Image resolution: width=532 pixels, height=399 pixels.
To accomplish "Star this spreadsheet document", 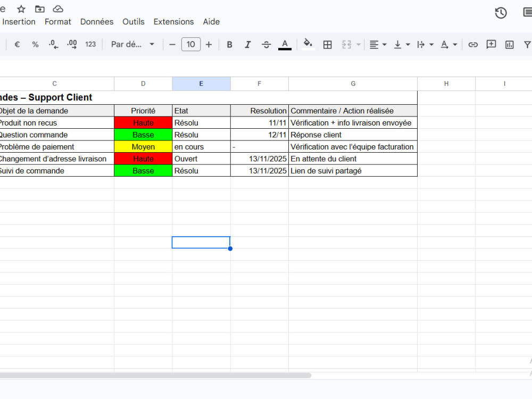I will pyautogui.click(x=21, y=9).
